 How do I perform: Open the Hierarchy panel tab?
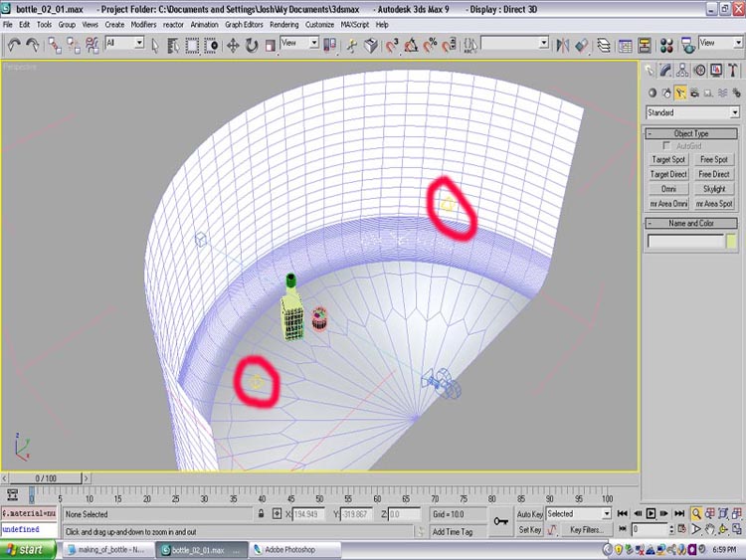pos(683,71)
